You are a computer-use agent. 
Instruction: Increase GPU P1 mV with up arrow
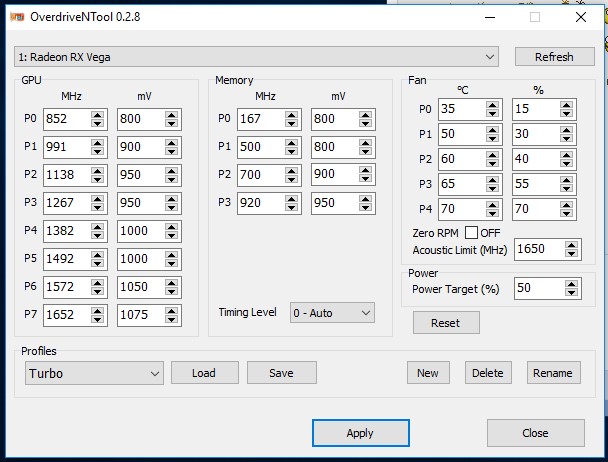click(x=171, y=143)
